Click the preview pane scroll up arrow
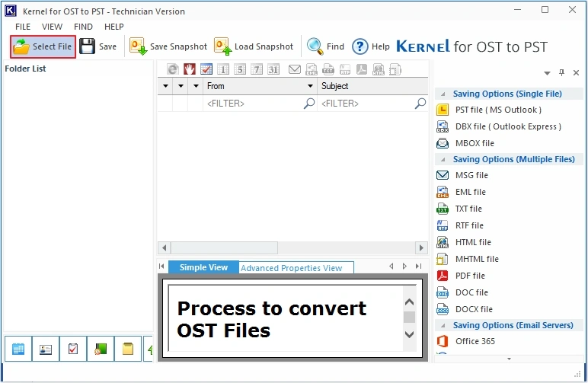 [410, 302]
